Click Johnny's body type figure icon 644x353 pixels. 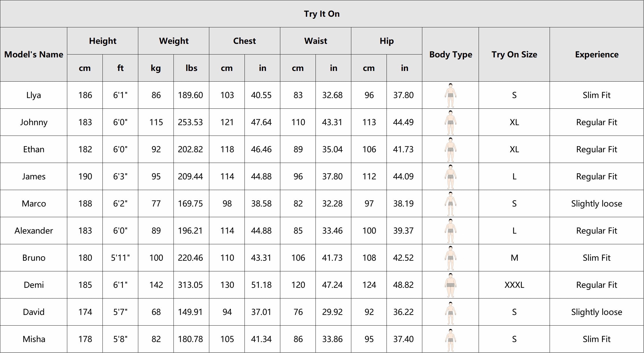pos(450,122)
